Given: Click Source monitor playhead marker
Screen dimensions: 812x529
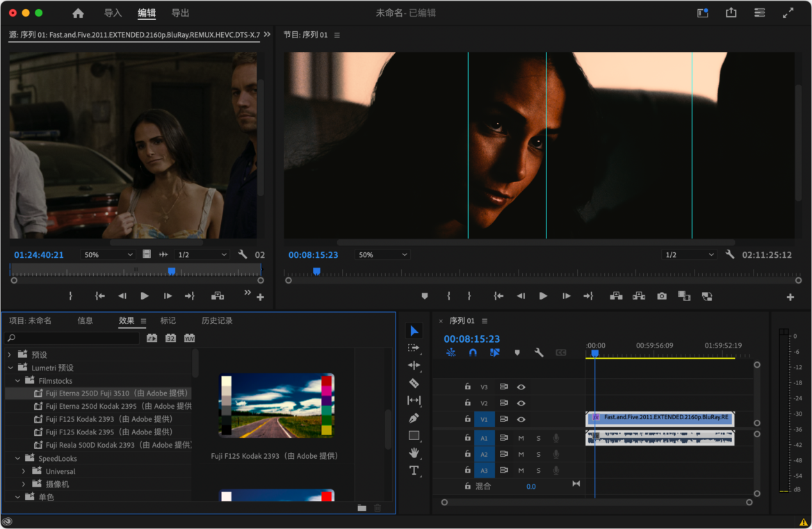Looking at the screenshot, I should click(172, 270).
